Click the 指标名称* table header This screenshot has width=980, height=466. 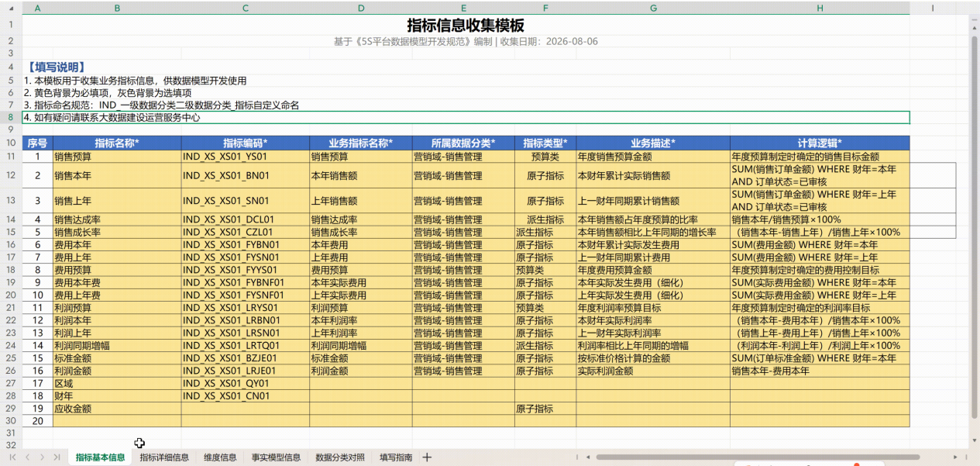[117, 143]
